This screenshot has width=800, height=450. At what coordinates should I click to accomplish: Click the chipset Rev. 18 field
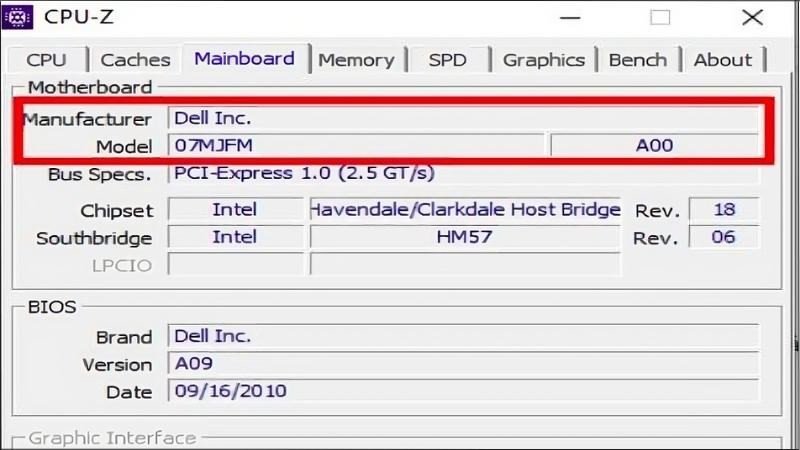(x=723, y=210)
